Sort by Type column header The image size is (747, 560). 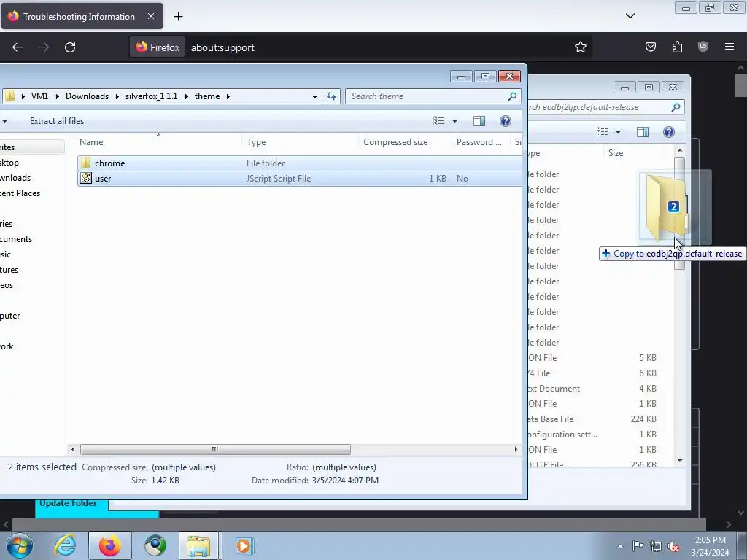(300, 142)
